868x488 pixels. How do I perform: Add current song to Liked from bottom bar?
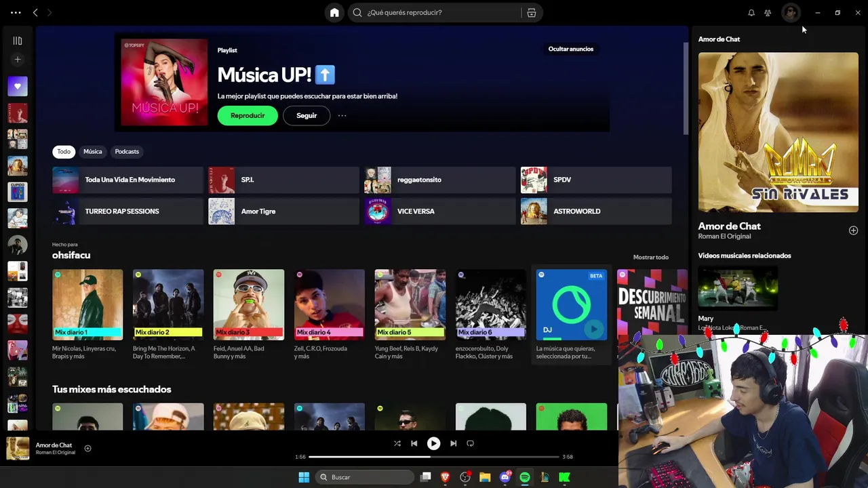(x=87, y=448)
